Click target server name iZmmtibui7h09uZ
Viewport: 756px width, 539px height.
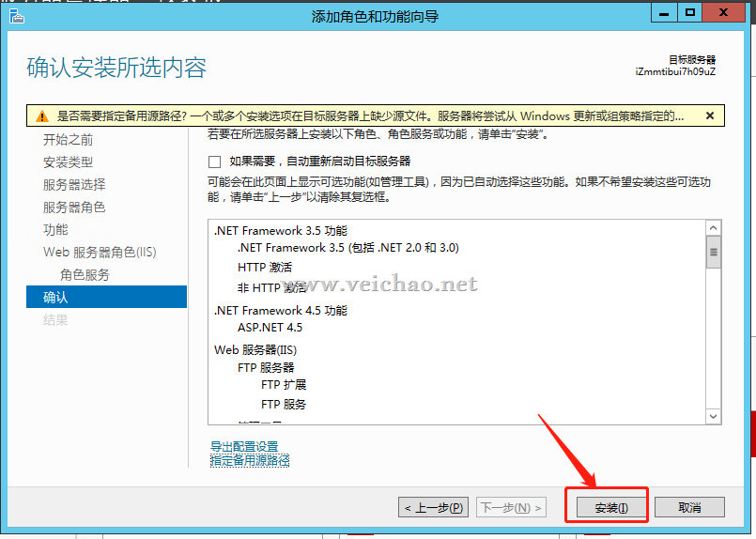click(675, 71)
